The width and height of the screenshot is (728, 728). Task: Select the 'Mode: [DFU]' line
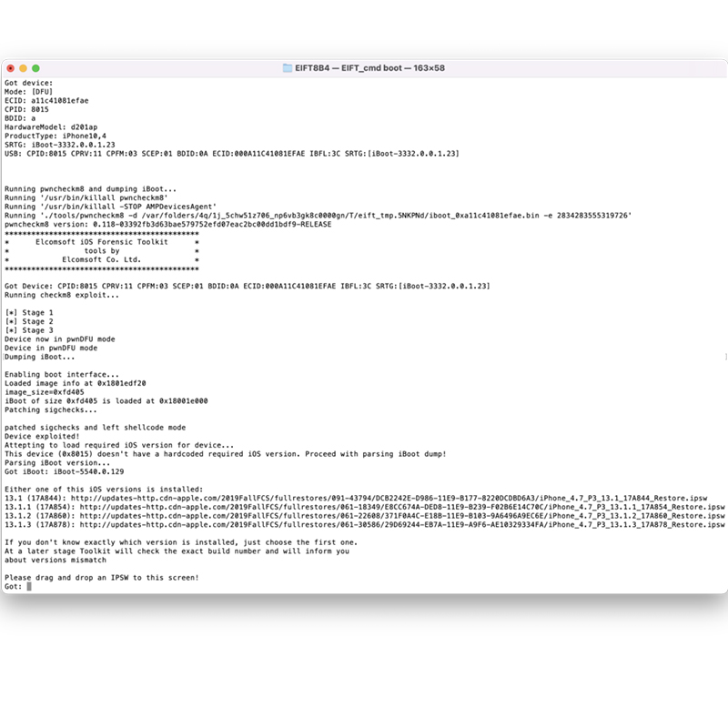(x=29, y=92)
